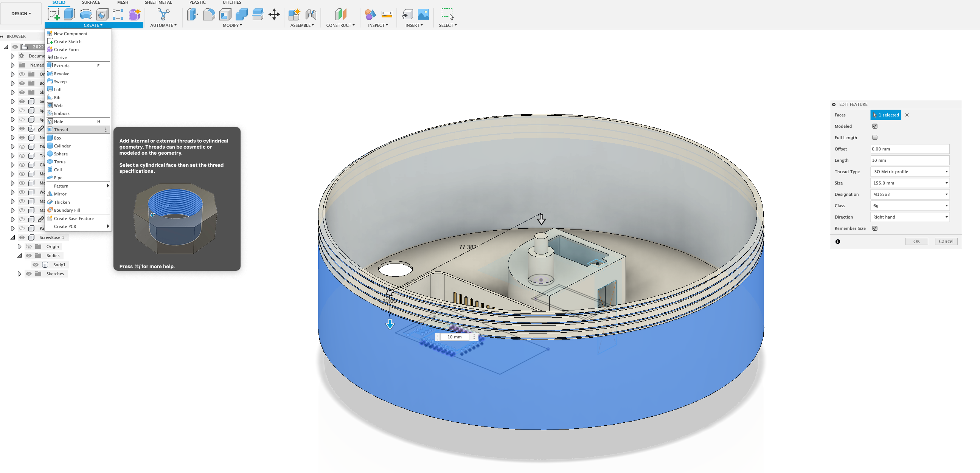The image size is (980, 473).
Task: Click the Select tool icon
Action: [447, 14]
